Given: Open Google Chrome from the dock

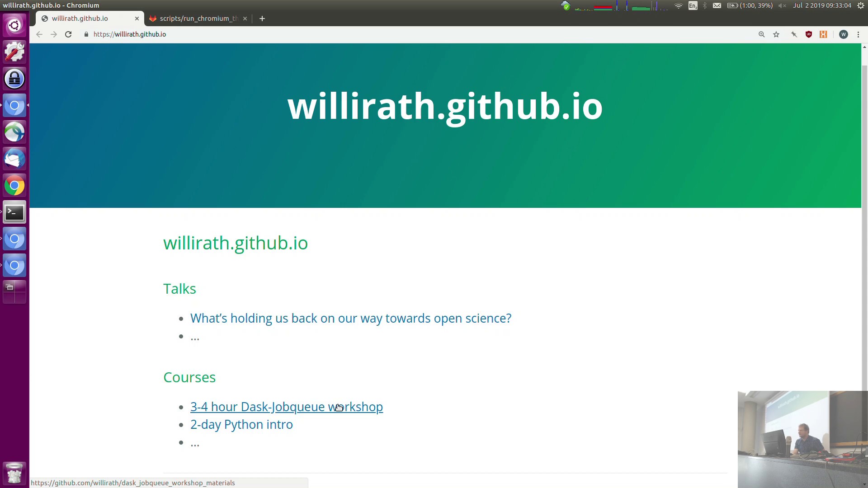Looking at the screenshot, I should click(x=14, y=186).
